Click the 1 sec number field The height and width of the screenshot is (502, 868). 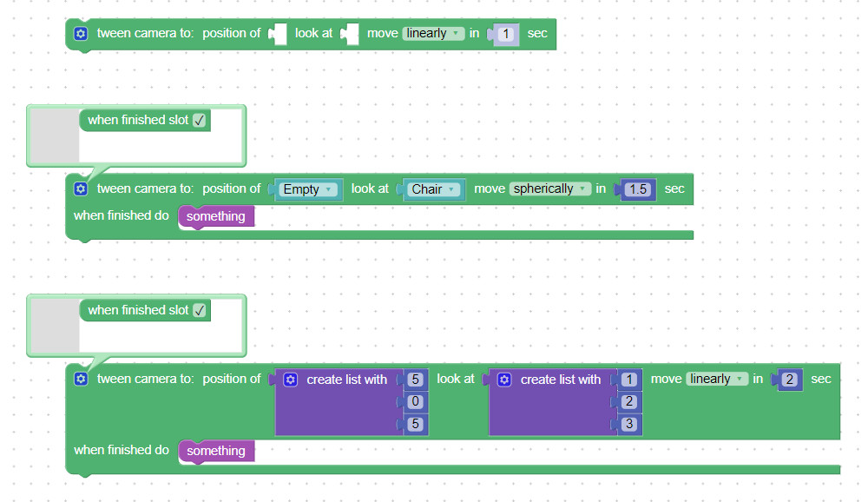pos(507,35)
